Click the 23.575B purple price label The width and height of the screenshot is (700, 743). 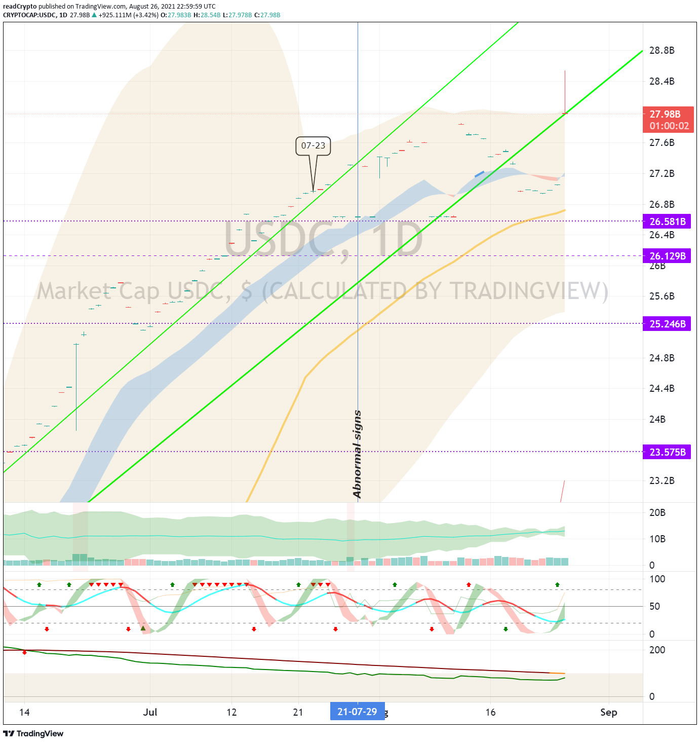coord(667,452)
